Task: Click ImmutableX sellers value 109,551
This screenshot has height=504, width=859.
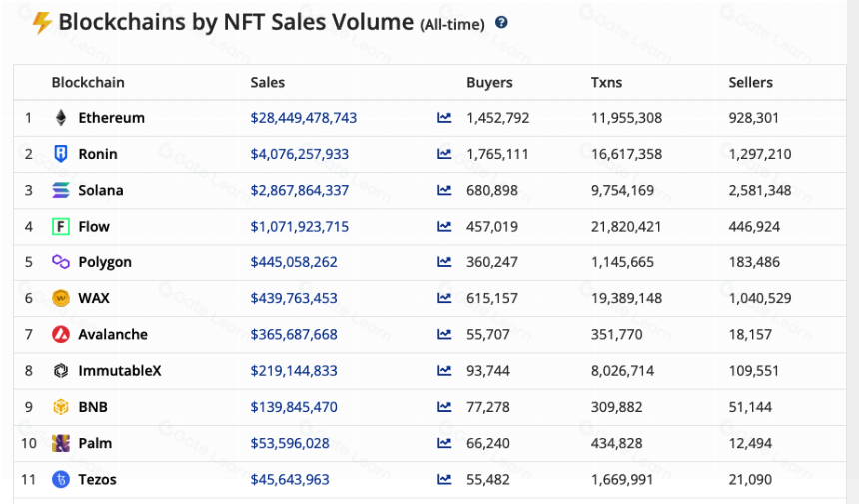Action: pyautogui.click(x=753, y=371)
